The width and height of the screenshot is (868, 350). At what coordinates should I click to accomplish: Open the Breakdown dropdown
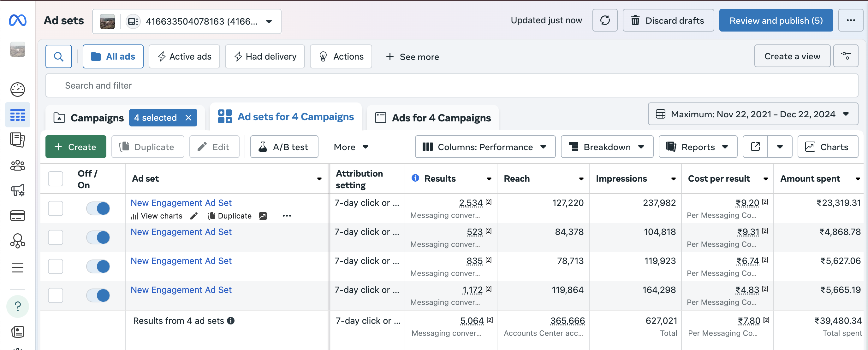[607, 147]
